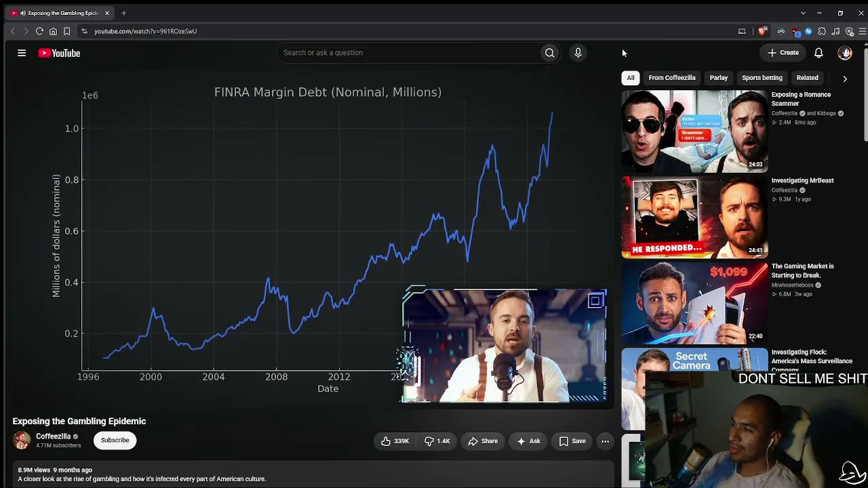Switch to the Exposing the Gambling Epidemic tab

click(x=60, y=13)
